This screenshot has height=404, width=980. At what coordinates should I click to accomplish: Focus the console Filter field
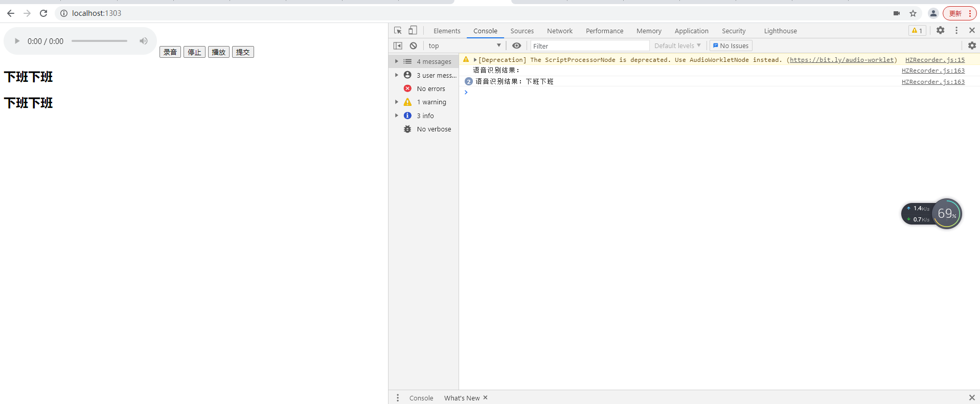(x=589, y=46)
